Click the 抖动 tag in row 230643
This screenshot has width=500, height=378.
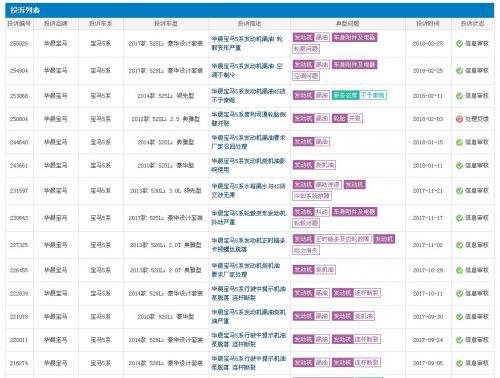[x=322, y=212]
